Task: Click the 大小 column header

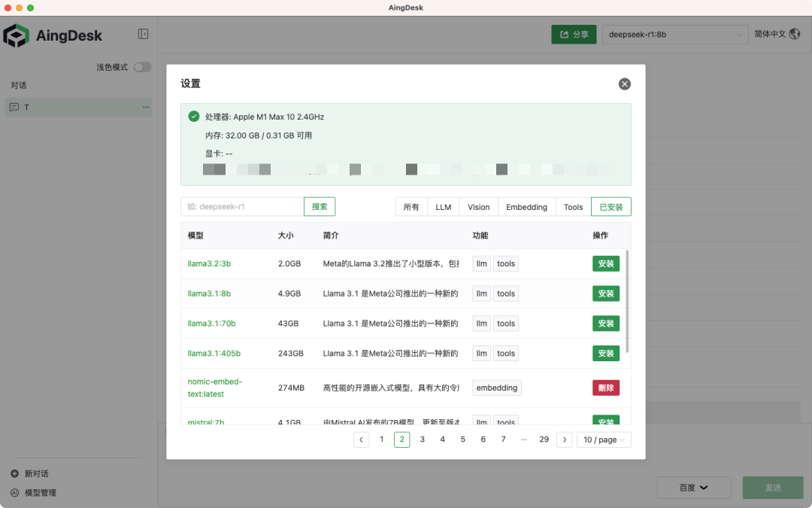Action: click(286, 236)
